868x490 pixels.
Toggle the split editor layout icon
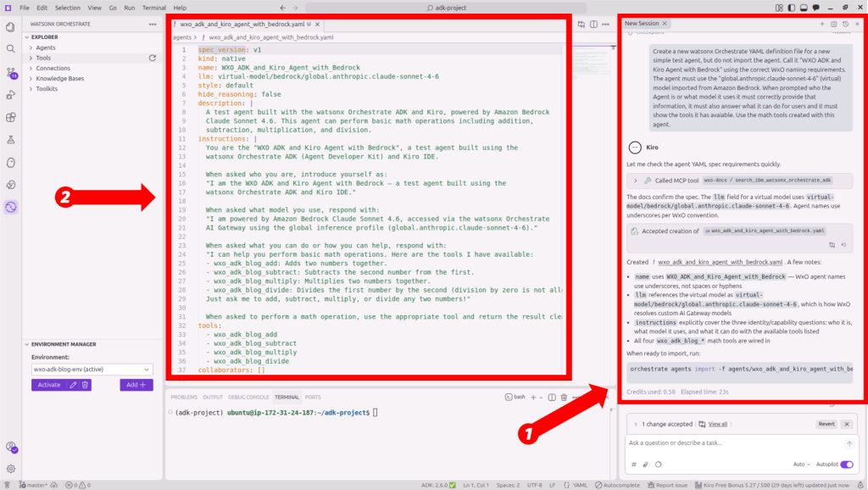tap(593, 25)
